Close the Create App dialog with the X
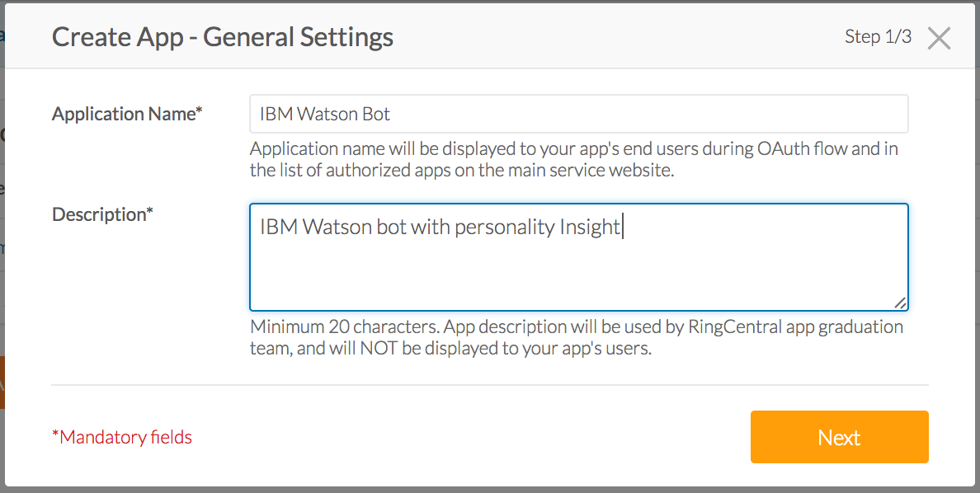The height and width of the screenshot is (493, 980). click(x=939, y=37)
